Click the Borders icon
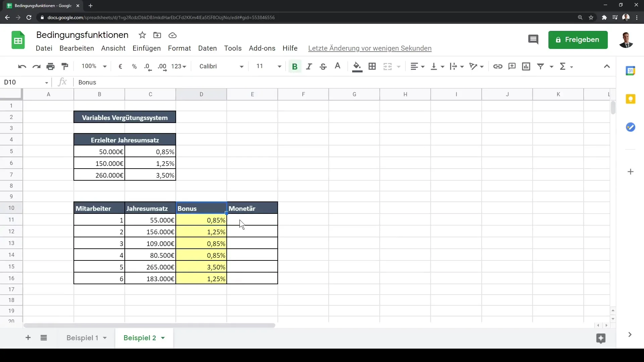The image size is (644, 362). point(372,66)
